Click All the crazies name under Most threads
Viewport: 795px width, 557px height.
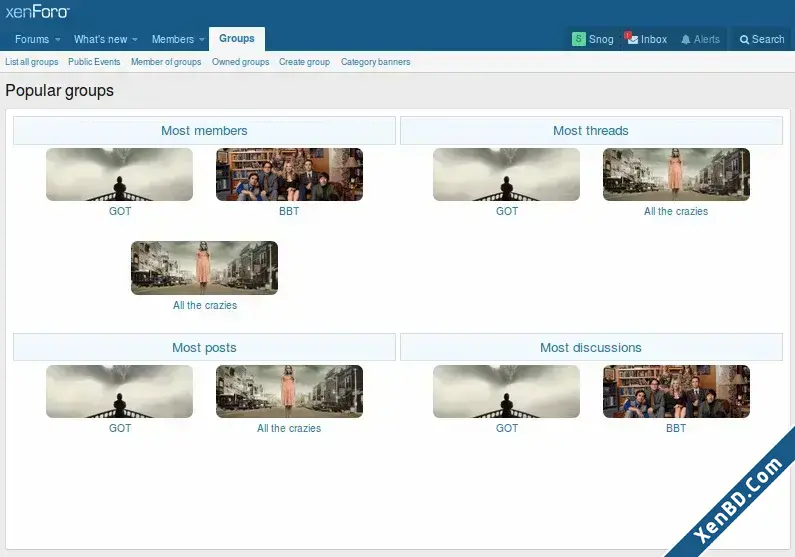tap(676, 211)
